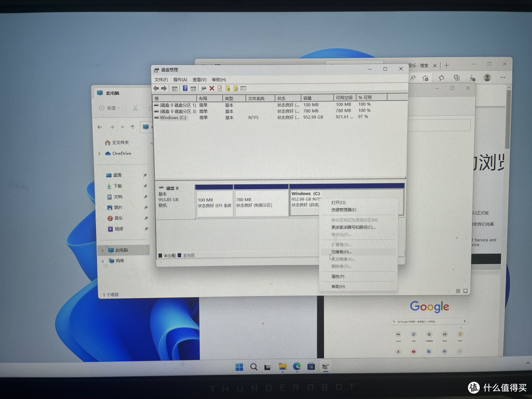The height and width of the screenshot is (399, 532).
Task: Click the folder with magnifier toolbar icon
Action: coord(235,88)
